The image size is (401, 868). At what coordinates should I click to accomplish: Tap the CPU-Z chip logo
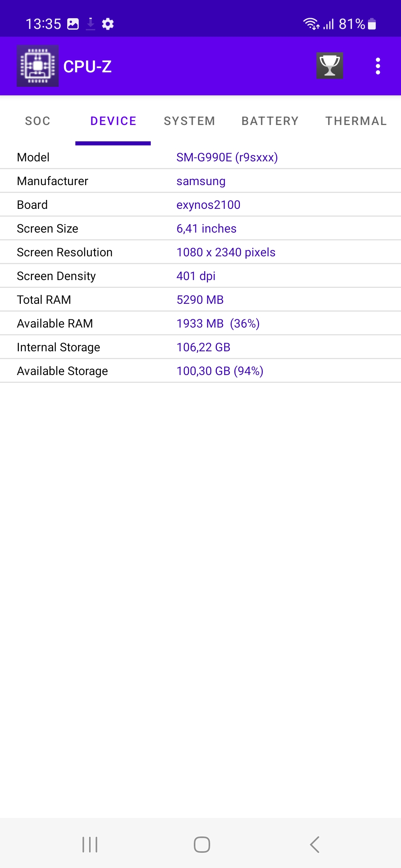pyautogui.click(x=38, y=66)
